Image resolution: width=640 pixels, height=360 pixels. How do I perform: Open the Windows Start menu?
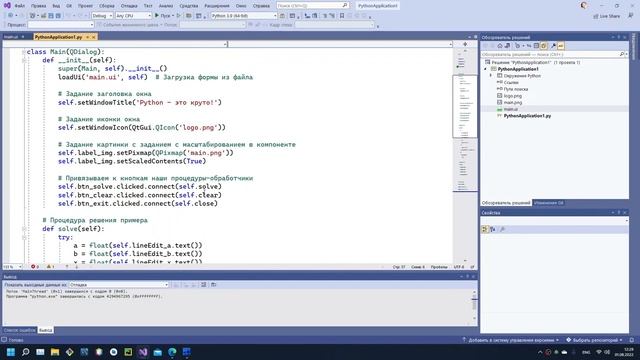(11, 352)
